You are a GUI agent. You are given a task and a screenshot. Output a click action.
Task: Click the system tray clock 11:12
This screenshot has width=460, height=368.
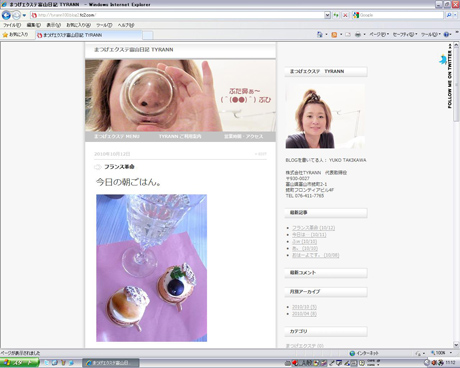(450, 363)
